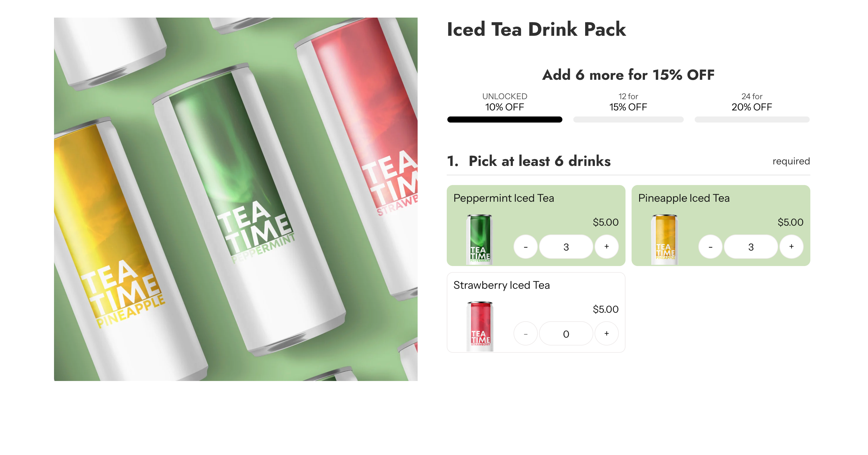The width and height of the screenshot is (868, 455).
Task: Click the Strawberry Iced Tea minus button
Action: coord(525,333)
